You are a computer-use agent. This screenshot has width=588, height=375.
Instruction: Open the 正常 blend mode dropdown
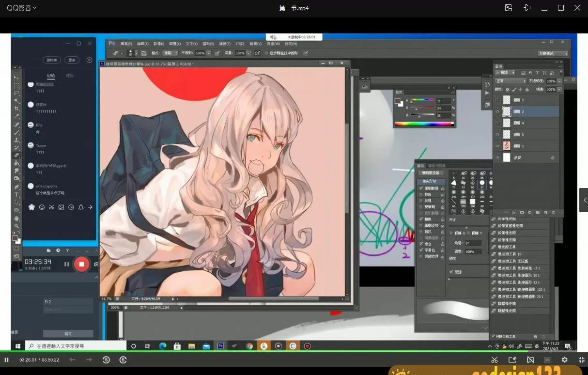pyautogui.click(x=511, y=81)
